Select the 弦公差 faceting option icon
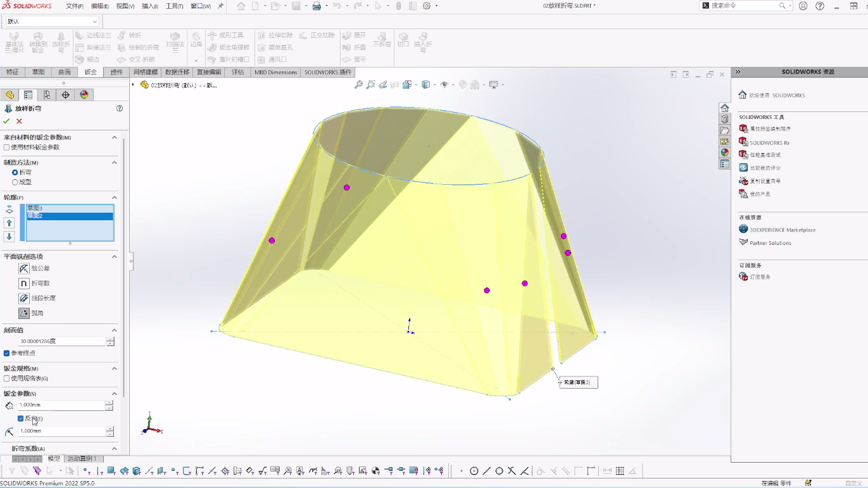 [24, 268]
